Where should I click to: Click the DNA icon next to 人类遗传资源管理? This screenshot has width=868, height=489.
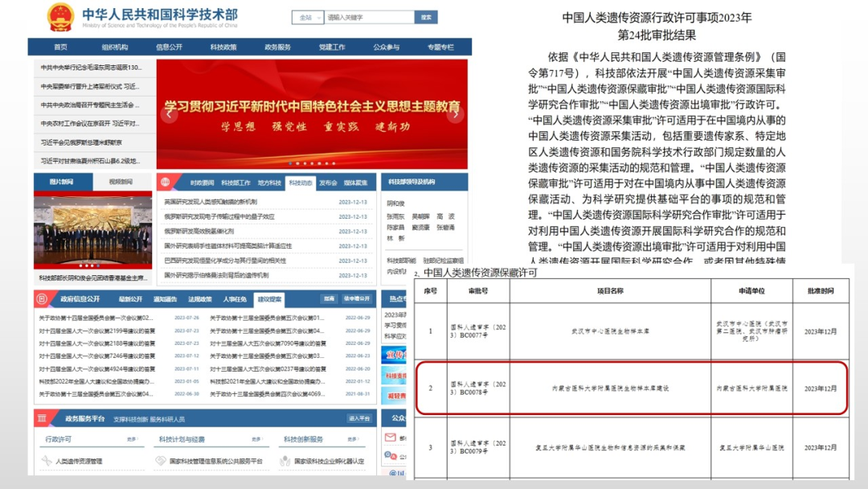[x=47, y=461]
